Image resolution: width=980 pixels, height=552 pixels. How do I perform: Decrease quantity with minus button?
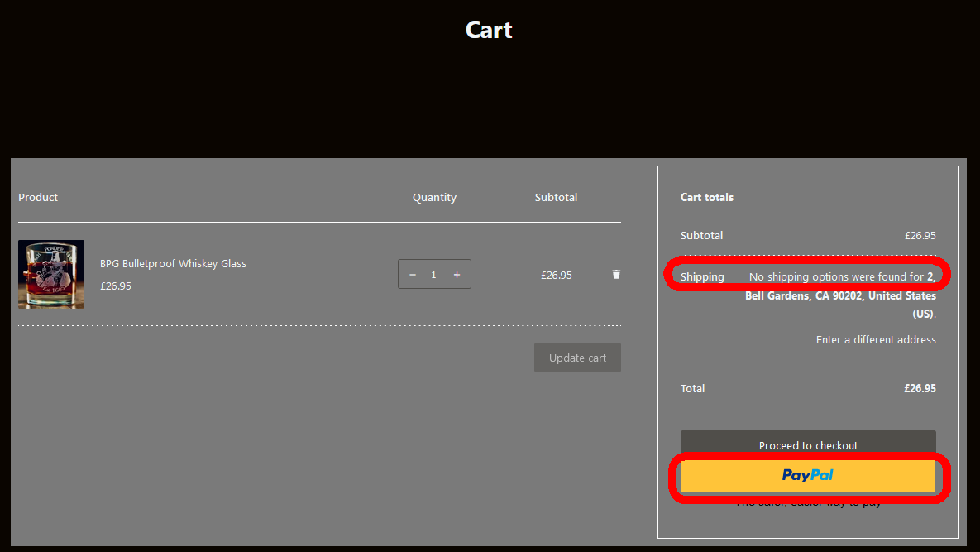coord(413,275)
